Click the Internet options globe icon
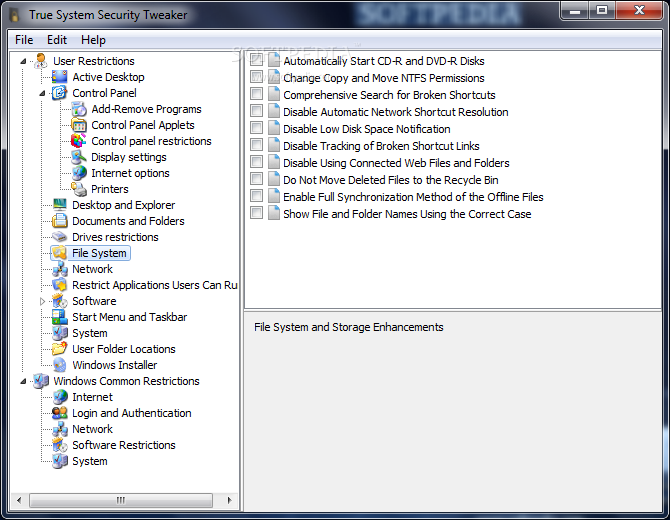The width and height of the screenshot is (670, 520). [x=79, y=173]
